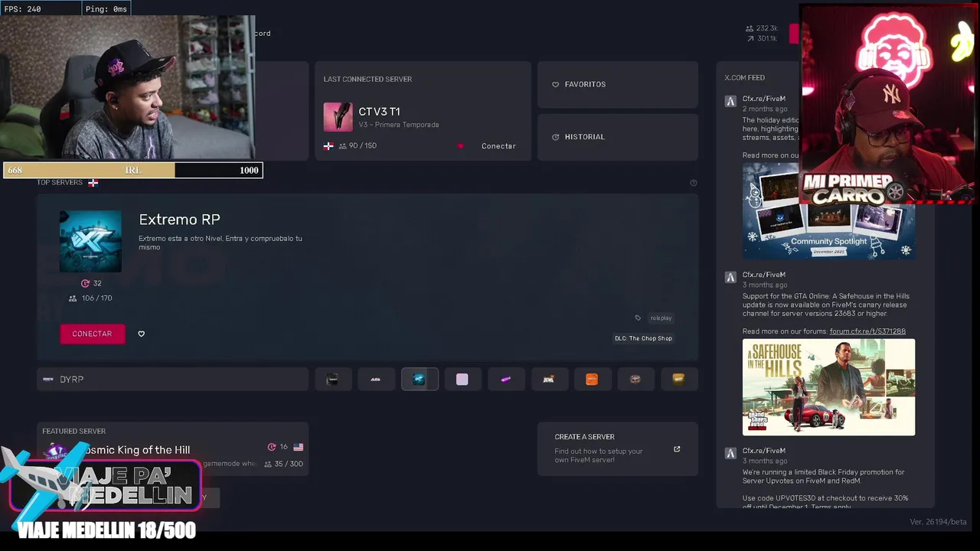The width and height of the screenshot is (980, 551).
Task: Click the heart icon in the Favoritos button
Action: pyautogui.click(x=556, y=84)
